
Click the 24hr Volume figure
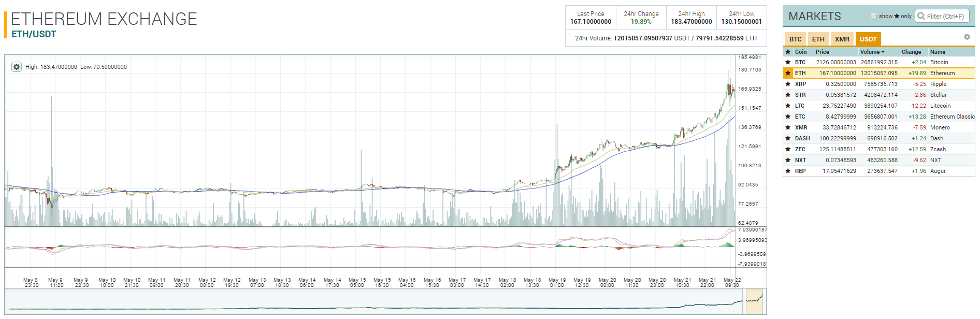666,38
